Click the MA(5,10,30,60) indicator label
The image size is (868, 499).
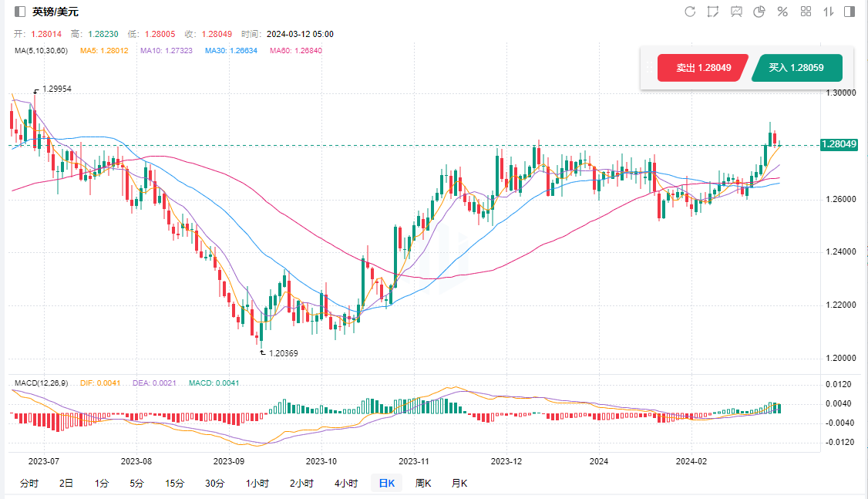[x=42, y=51]
